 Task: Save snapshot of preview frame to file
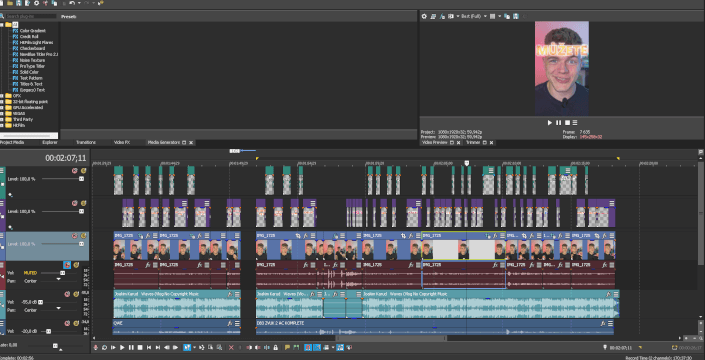(516, 16)
